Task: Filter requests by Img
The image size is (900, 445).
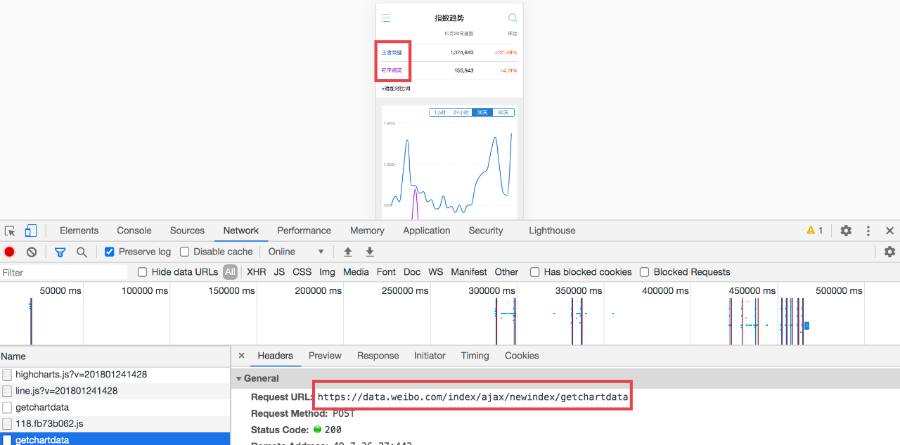Action: (328, 272)
